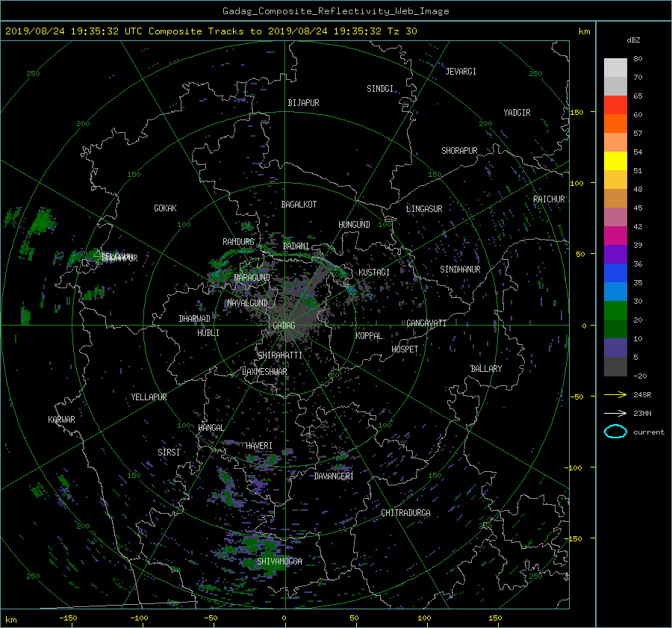Click the DAVANGERI city label
Viewport: 672px width, 628px height.
click(x=334, y=476)
